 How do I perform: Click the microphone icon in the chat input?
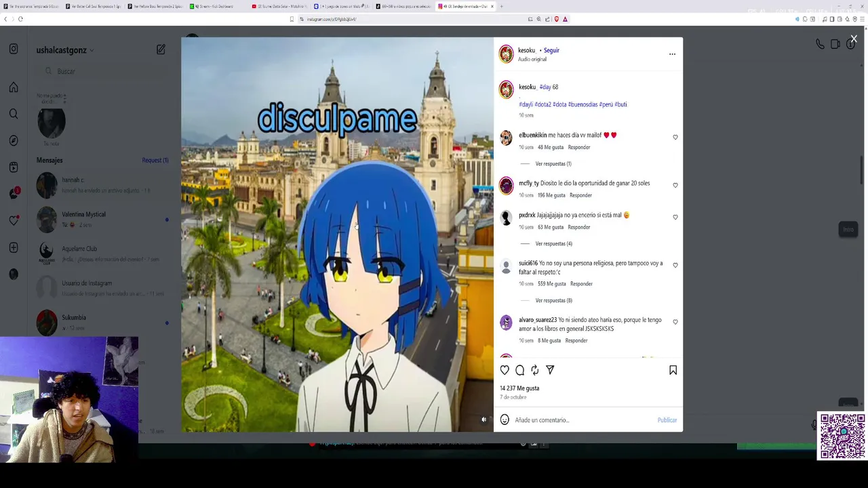tap(814, 425)
